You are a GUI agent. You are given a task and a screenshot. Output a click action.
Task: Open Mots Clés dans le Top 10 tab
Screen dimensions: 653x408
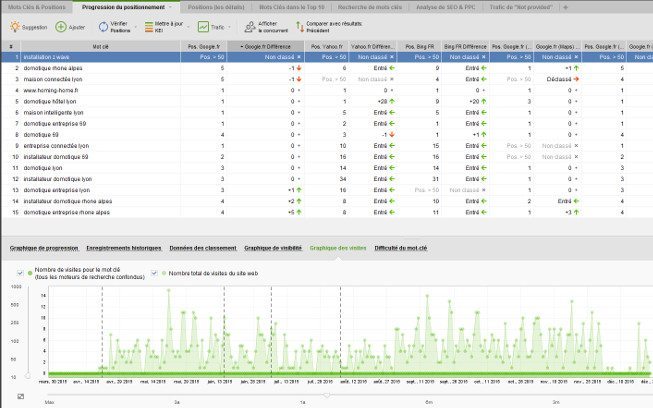(292, 7)
